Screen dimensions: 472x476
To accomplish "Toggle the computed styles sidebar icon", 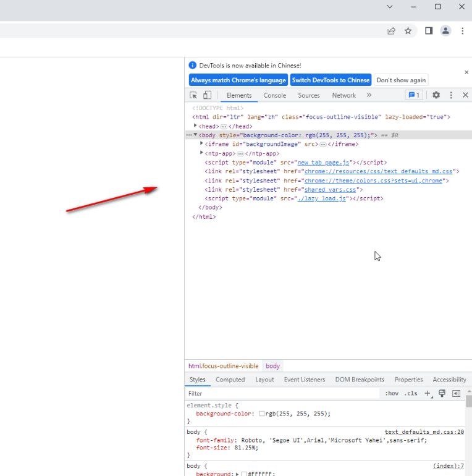I will click(456, 393).
